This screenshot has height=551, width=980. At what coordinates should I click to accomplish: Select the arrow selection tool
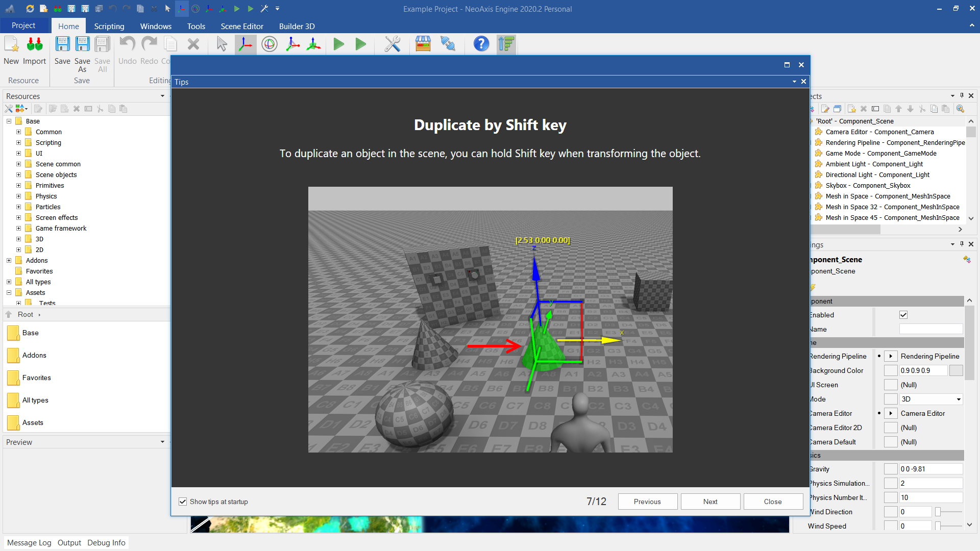222,45
